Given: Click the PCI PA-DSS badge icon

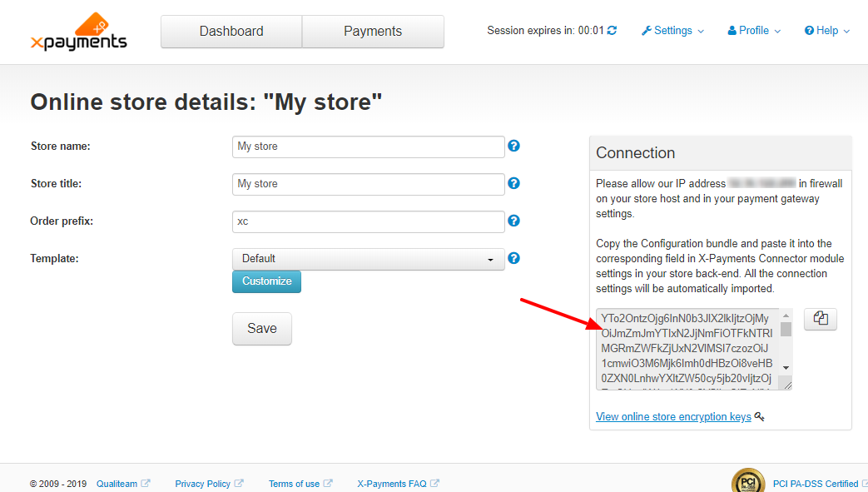Looking at the screenshot, I should 748,481.
